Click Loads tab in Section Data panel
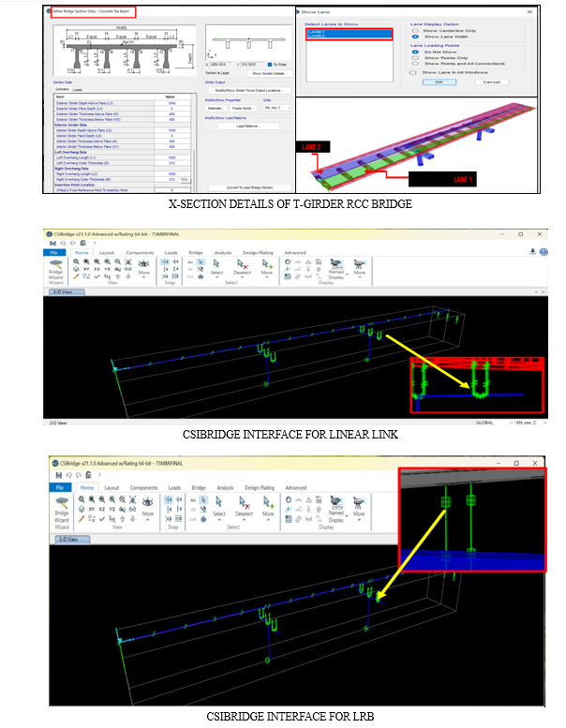Screen dimensions: 566x728 (78, 90)
